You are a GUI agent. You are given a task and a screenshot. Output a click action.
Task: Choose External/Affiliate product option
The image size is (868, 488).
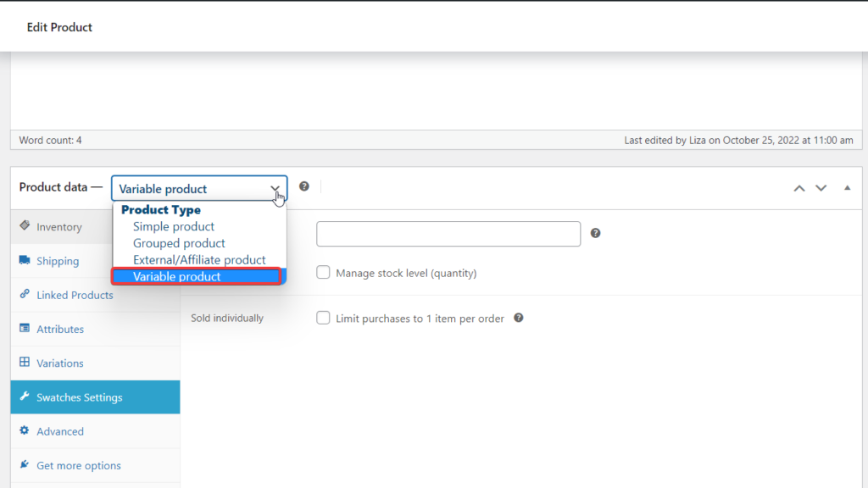coord(199,259)
